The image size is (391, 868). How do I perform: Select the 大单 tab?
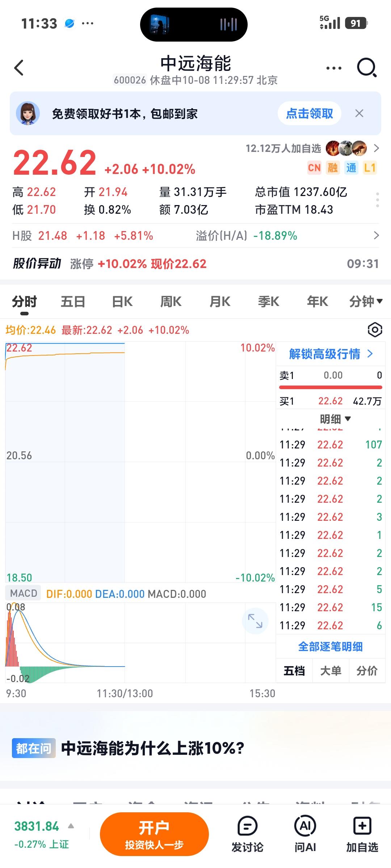[331, 671]
